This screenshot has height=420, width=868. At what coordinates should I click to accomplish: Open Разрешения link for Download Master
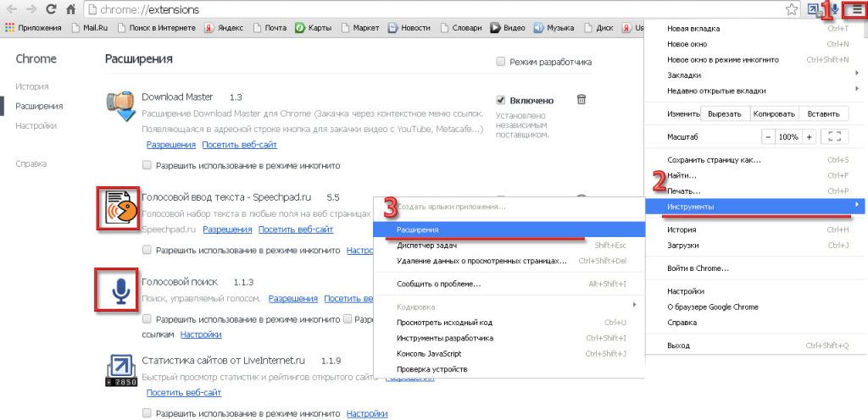pyautogui.click(x=171, y=145)
